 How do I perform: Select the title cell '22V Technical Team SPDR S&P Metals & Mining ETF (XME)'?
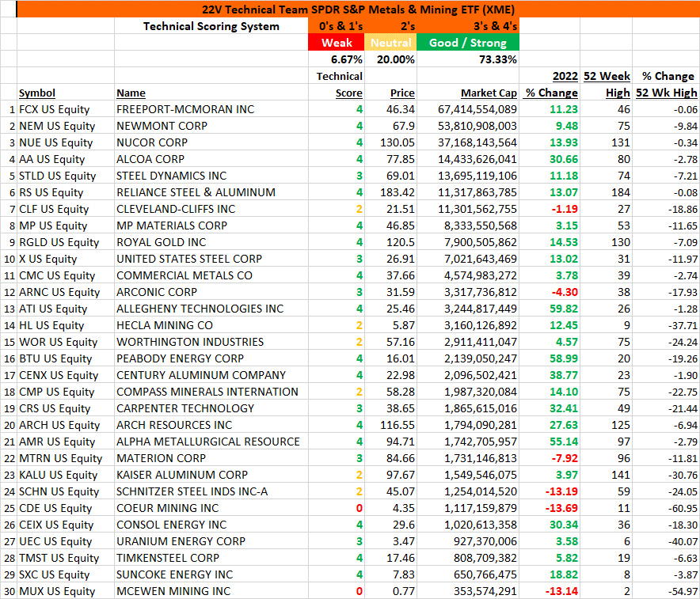[358, 9]
